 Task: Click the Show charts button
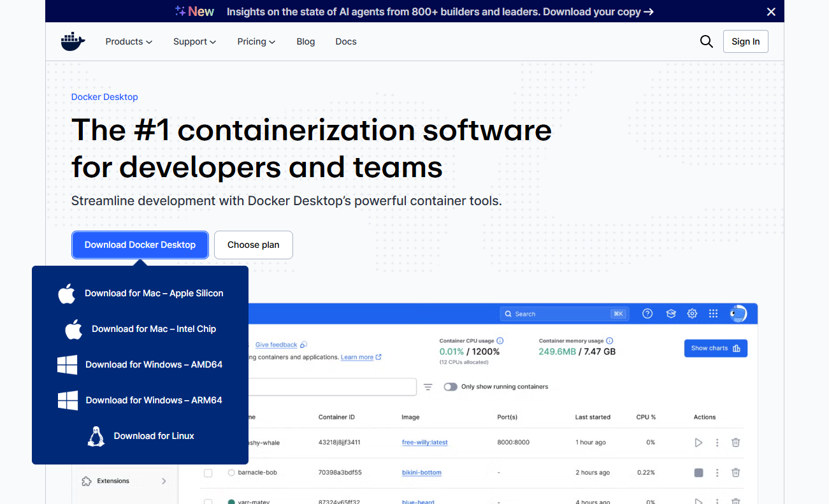(x=716, y=348)
